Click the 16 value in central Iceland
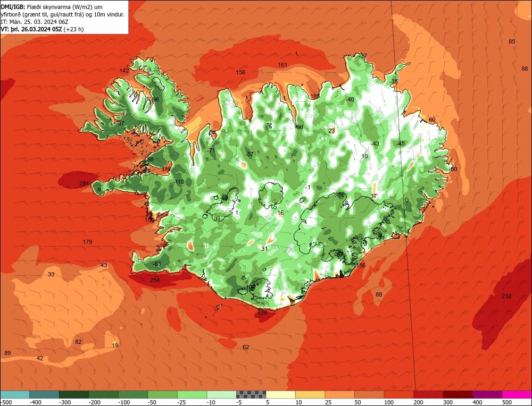 coord(280,213)
